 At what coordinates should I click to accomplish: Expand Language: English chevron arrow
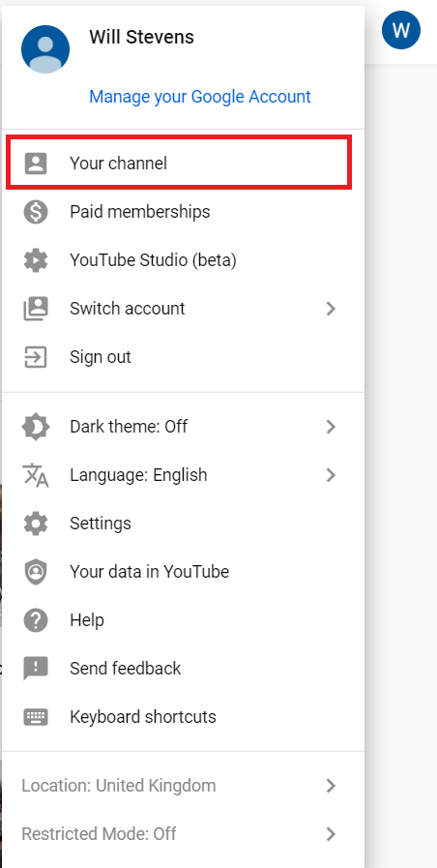click(x=331, y=475)
